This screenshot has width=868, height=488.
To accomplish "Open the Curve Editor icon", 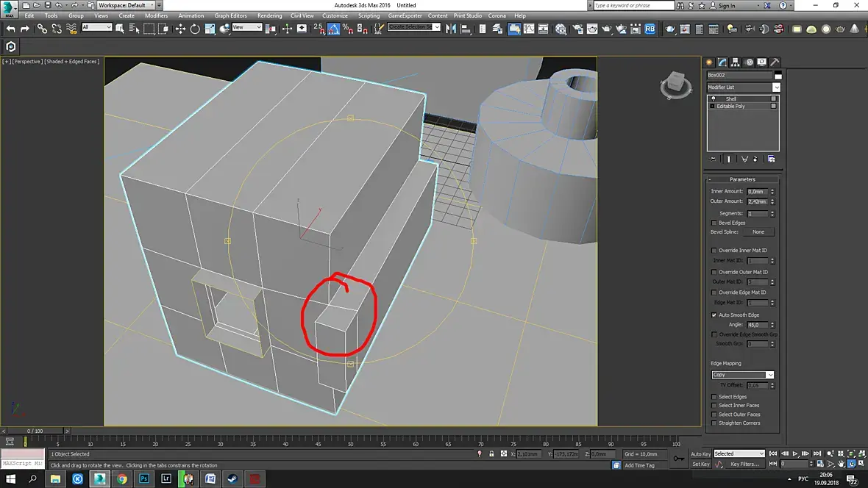I will tap(529, 29).
